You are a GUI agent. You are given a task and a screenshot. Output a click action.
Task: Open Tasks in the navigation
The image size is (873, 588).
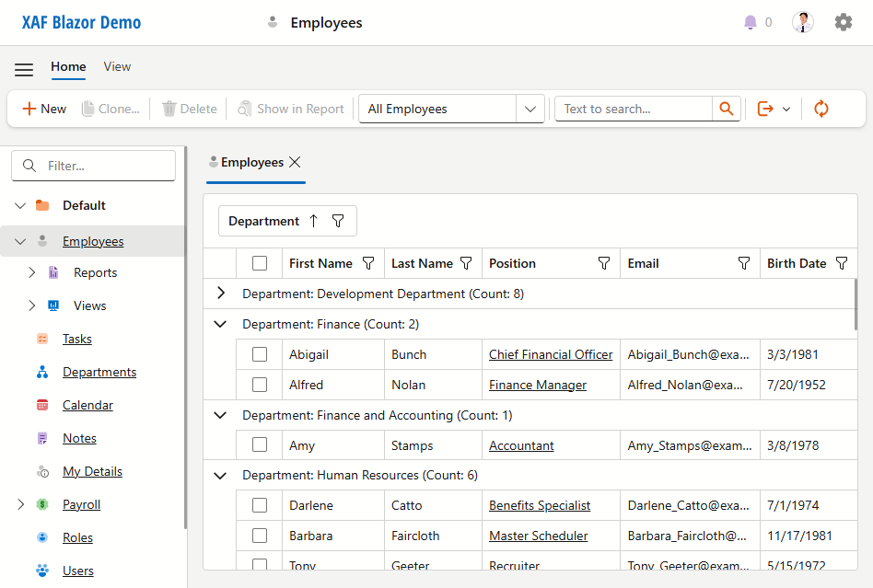[76, 339]
